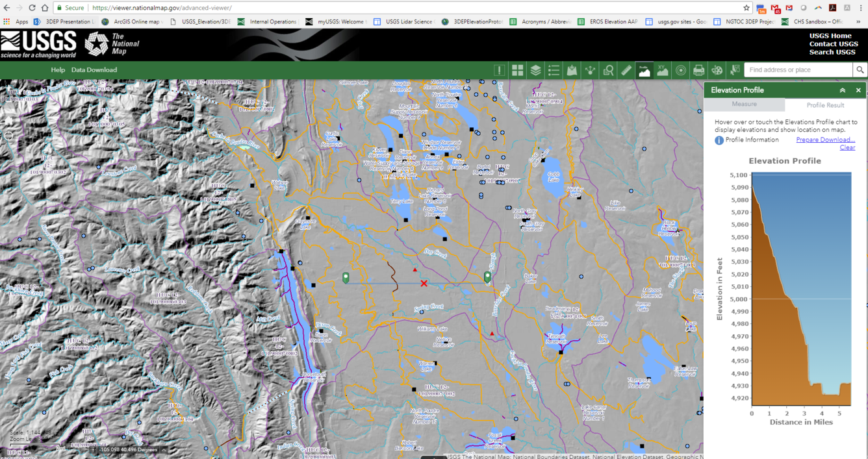Clear the elevation profile result

pyautogui.click(x=847, y=147)
